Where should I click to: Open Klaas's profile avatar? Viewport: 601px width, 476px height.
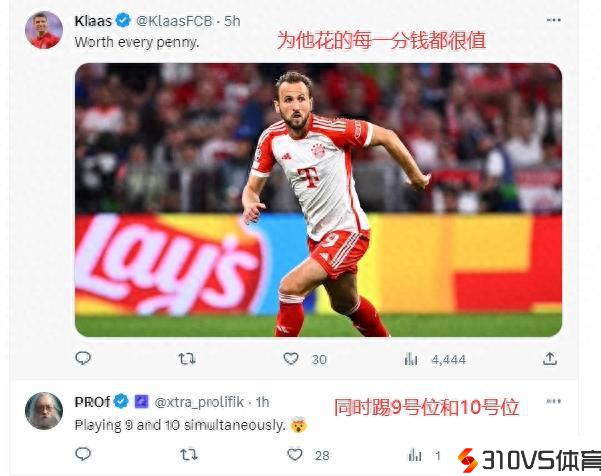[x=44, y=30]
